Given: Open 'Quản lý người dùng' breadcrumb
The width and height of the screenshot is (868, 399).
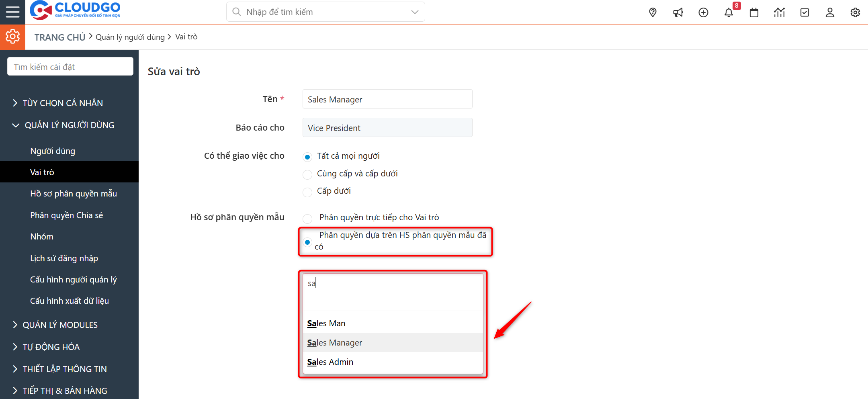Looking at the screenshot, I should pos(130,37).
